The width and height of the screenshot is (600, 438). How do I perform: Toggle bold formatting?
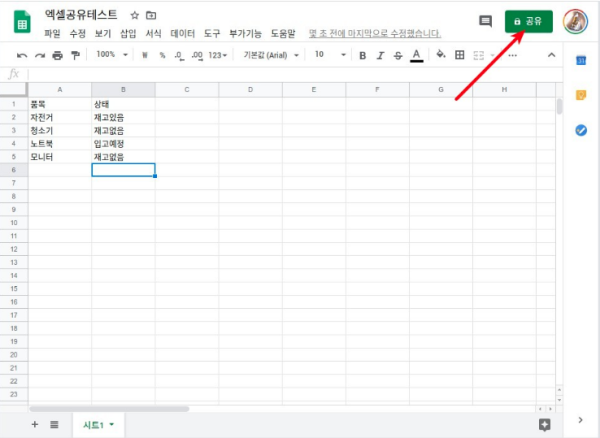click(x=362, y=55)
